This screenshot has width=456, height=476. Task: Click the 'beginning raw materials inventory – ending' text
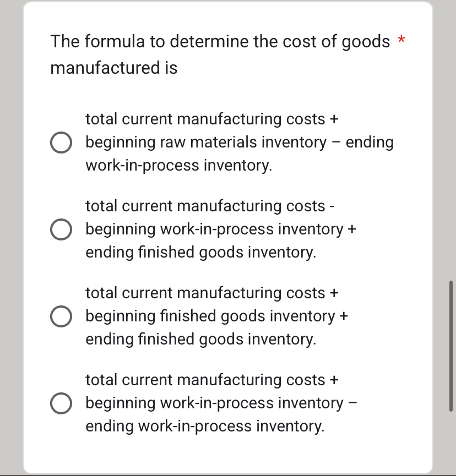point(239,143)
